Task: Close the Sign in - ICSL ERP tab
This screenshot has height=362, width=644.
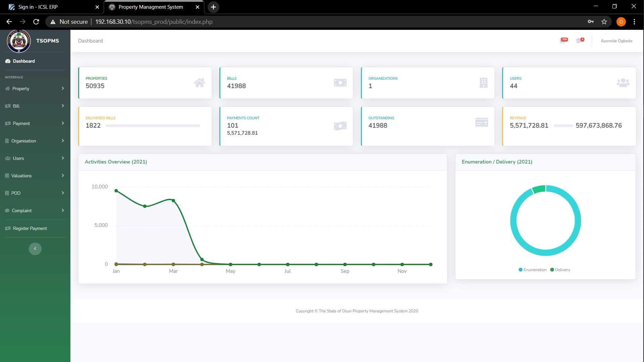Action: tap(97, 7)
